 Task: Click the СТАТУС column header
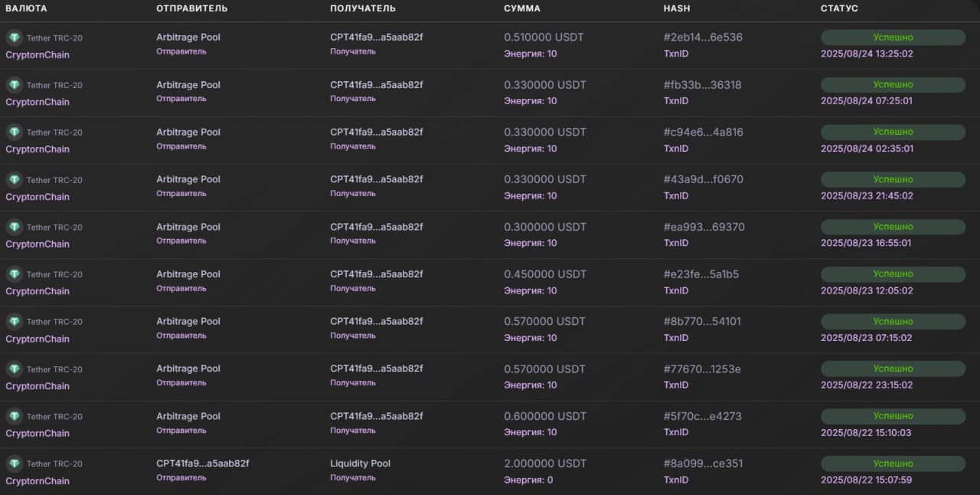click(839, 8)
